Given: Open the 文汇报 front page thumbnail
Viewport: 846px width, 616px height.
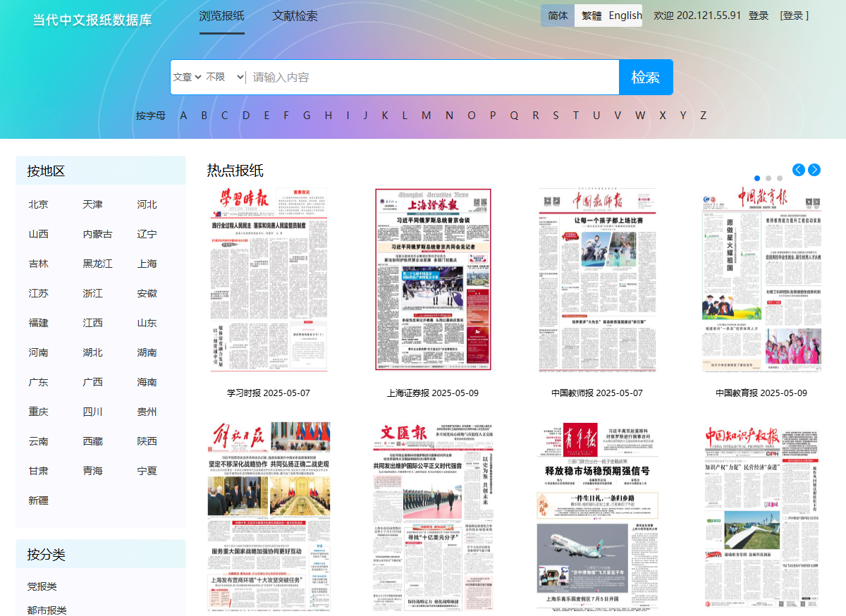Looking at the screenshot, I should click(433, 517).
